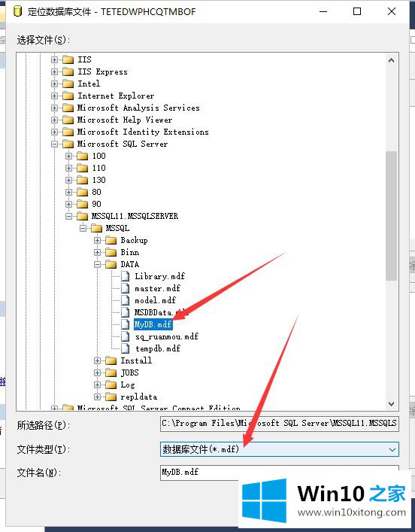Expand the repldata folder node
Image resolution: width=415 pixels, height=532 pixels.
97,397
